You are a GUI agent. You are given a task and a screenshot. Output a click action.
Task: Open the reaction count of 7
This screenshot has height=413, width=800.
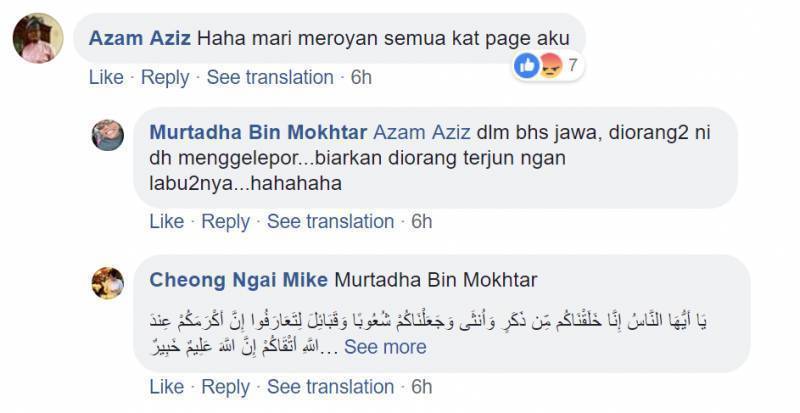tap(573, 65)
